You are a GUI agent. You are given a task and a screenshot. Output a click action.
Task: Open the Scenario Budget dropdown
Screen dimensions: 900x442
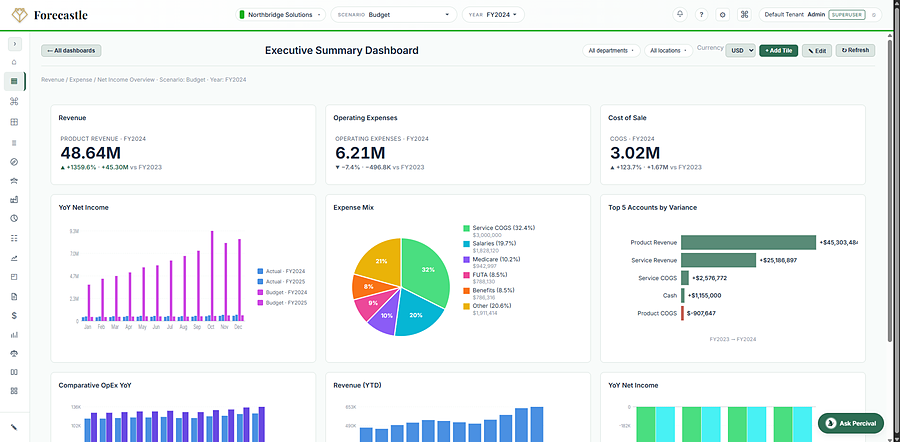pyautogui.click(x=394, y=15)
